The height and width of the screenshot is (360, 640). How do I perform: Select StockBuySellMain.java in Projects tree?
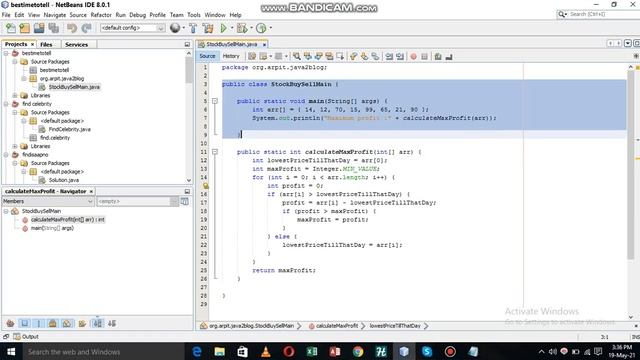pos(74,87)
